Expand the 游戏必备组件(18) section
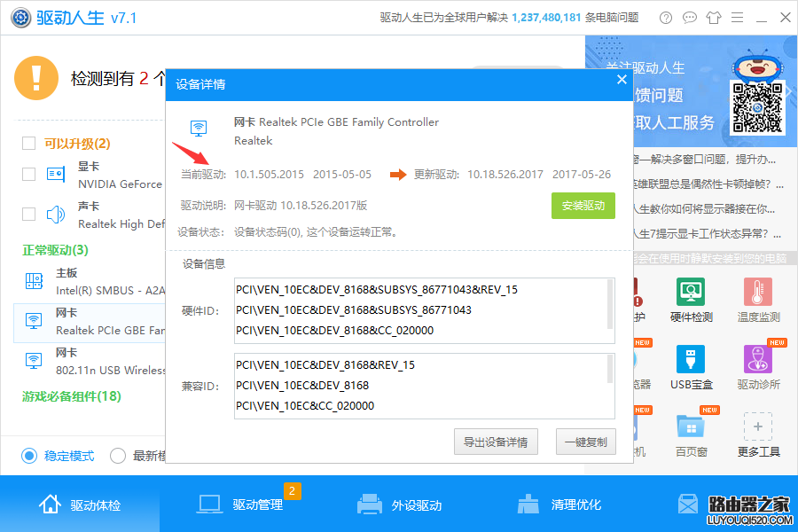The height and width of the screenshot is (532, 798). [x=72, y=396]
